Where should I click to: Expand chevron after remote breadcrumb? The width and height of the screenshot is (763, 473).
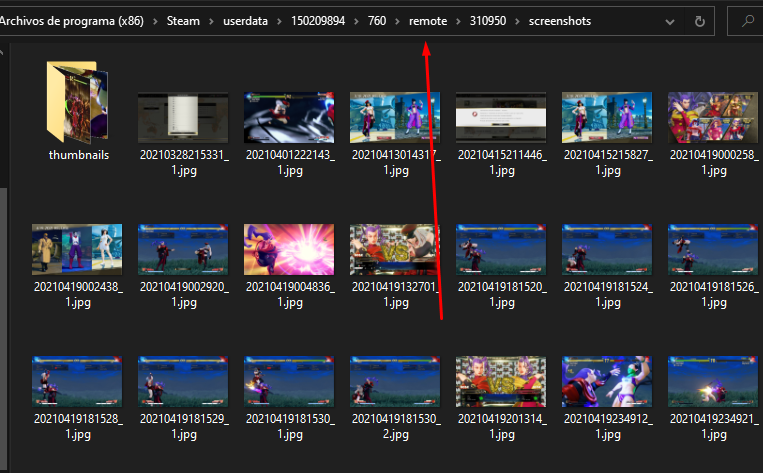[458, 21]
